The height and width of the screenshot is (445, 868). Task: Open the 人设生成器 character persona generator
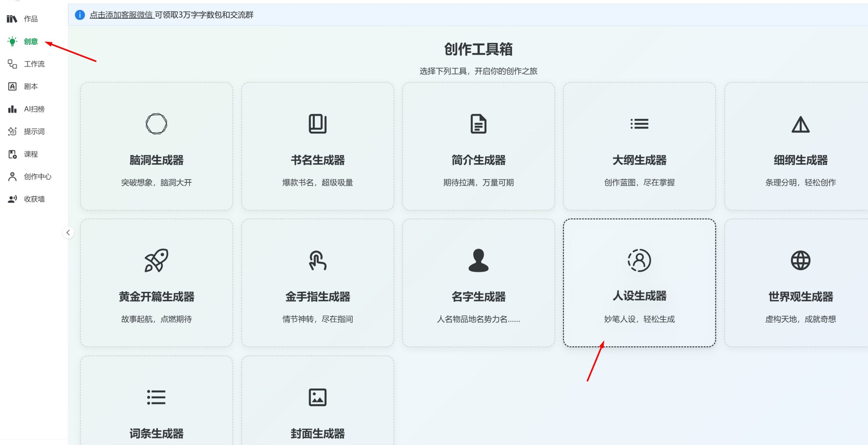click(x=639, y=285)
